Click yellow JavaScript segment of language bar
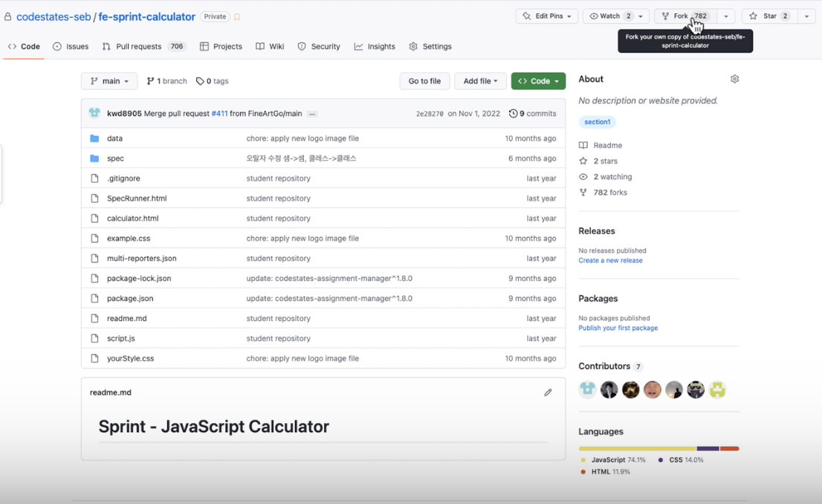 point(638,448)
